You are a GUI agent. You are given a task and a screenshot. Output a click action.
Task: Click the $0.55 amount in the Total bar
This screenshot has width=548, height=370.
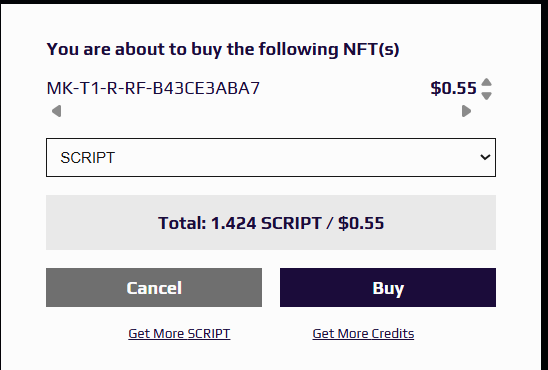361,223
